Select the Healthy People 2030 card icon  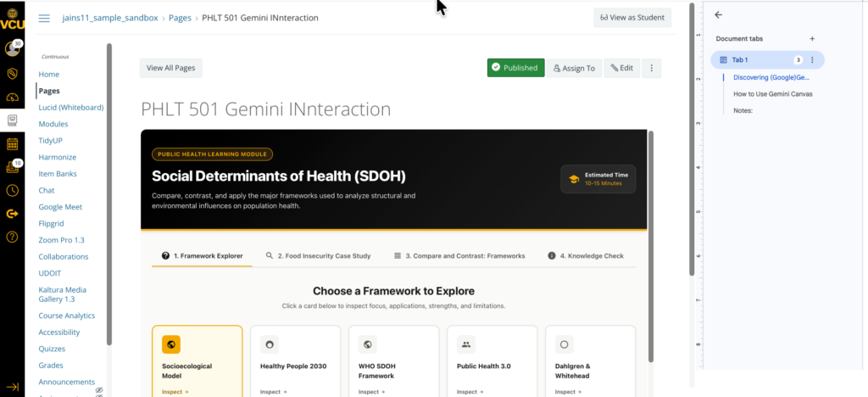(270, 344)
